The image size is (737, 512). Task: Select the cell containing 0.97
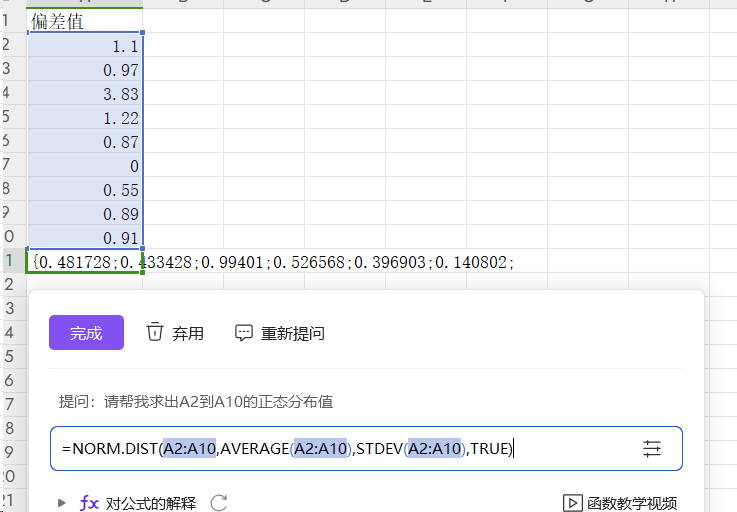coord(85,69)
